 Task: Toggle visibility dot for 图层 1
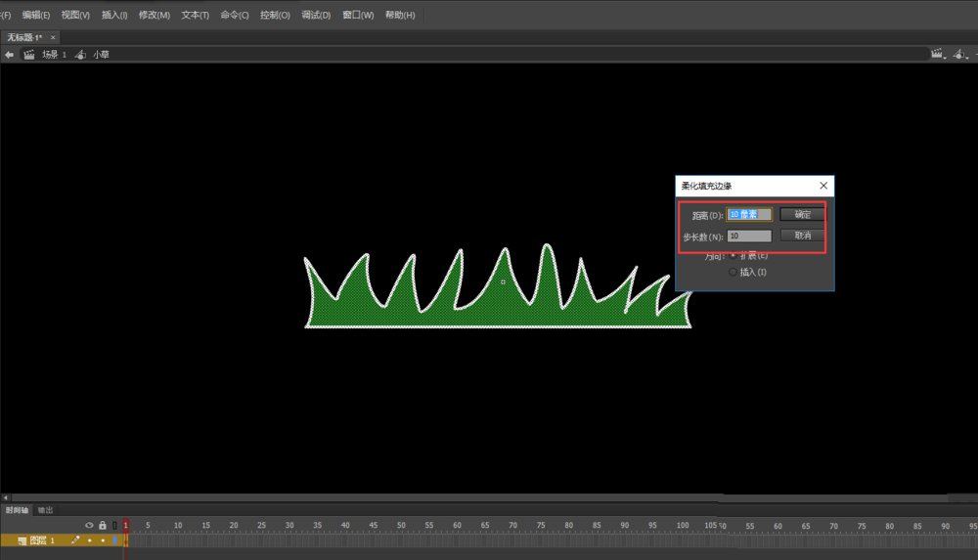pos(90,539)
